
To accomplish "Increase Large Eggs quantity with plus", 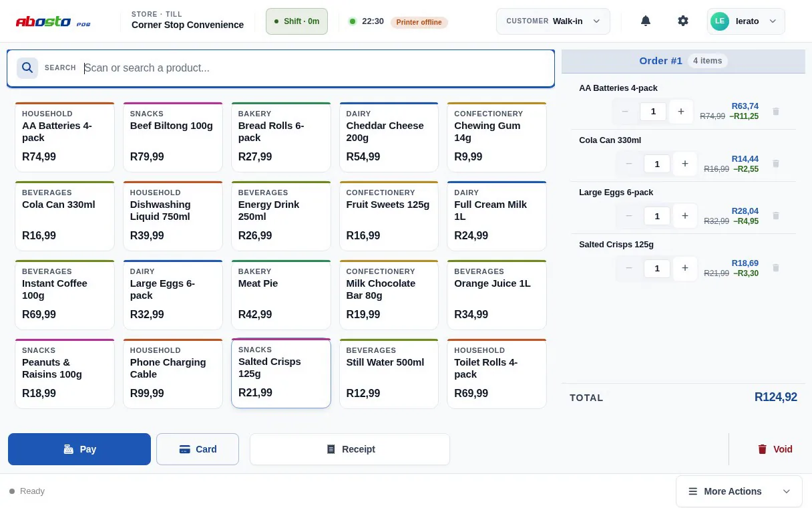I will tap(685, 216).
